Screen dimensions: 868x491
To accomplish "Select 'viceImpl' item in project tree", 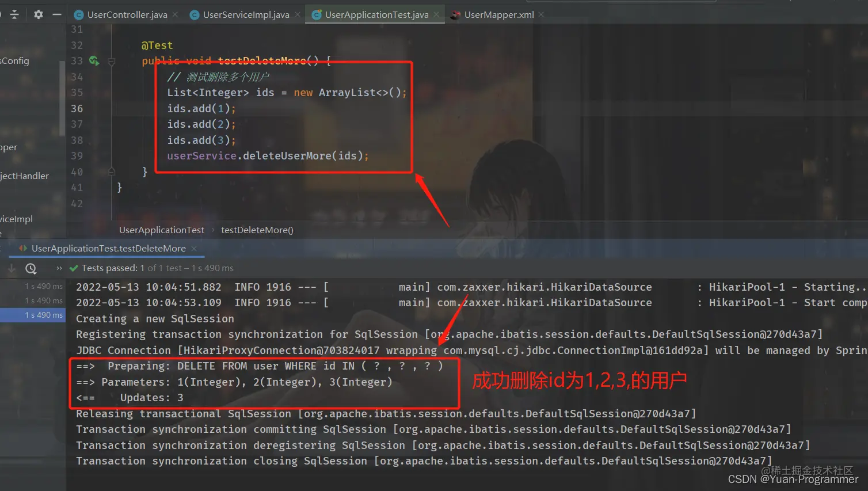I will pyautogui.click(x=17, y=219).
